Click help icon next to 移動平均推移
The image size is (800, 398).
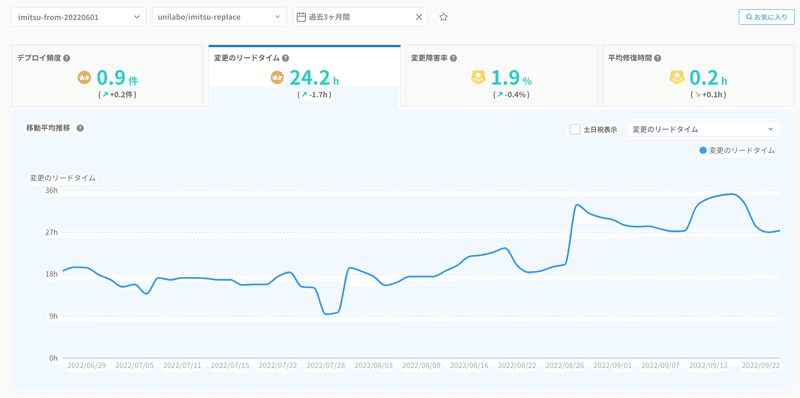click(80, 129)
